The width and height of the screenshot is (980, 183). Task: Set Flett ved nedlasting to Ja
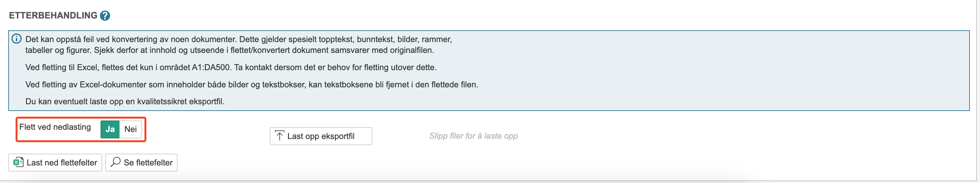point(110,129)
